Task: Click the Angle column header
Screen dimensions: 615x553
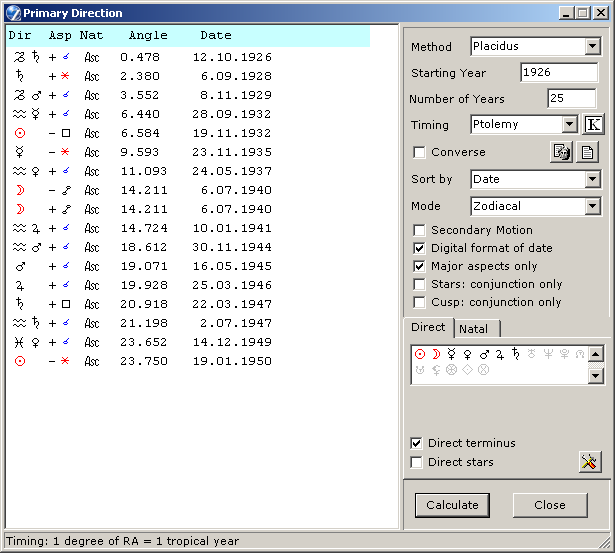Action: tap(148, 35)
